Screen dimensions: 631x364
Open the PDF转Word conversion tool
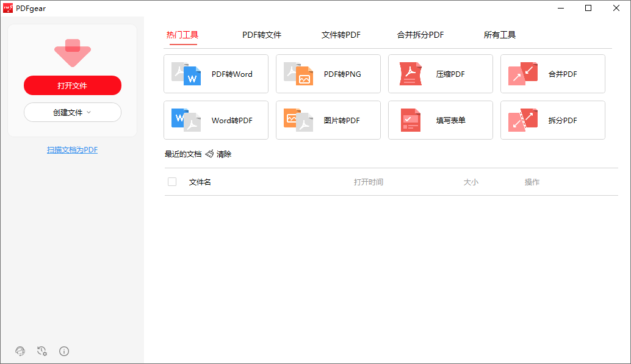(x=215, y=74)
